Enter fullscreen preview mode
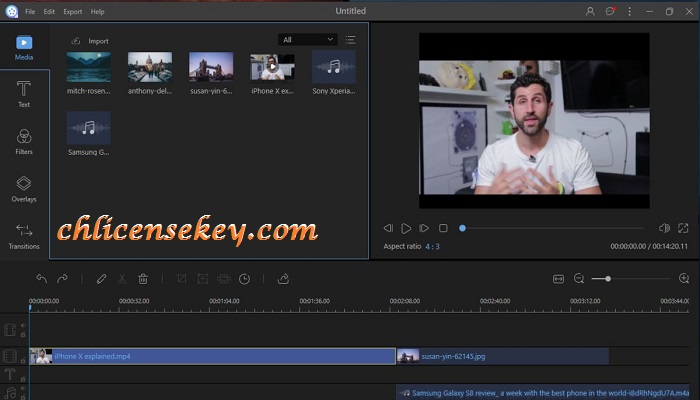The width and height of the screenshot is (700, 400). (x=683, y=228)
